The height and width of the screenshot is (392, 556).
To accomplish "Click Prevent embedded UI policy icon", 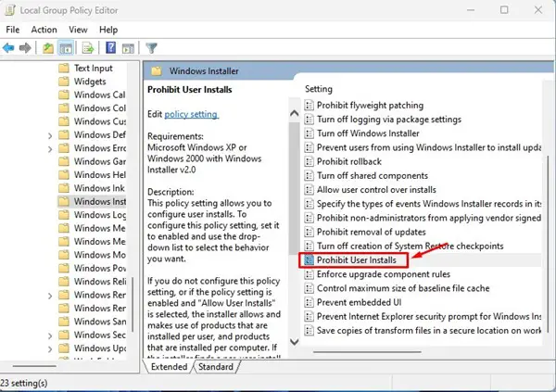I will 310,302.
